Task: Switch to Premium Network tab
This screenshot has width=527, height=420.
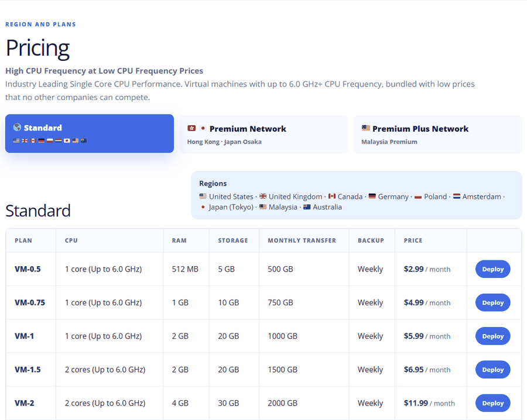Action: coord(263,135)
